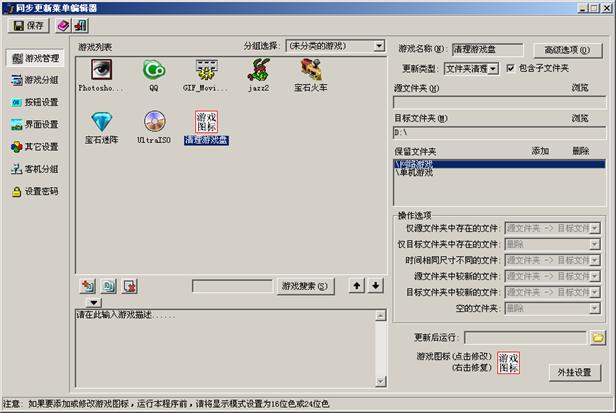Click the exit door icon in toolbar

[80, 24]
